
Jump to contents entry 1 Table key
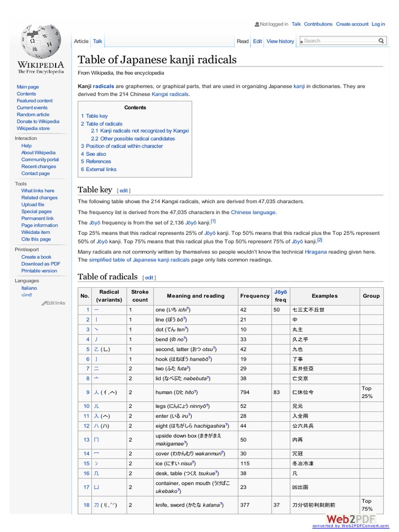(95, 116)
